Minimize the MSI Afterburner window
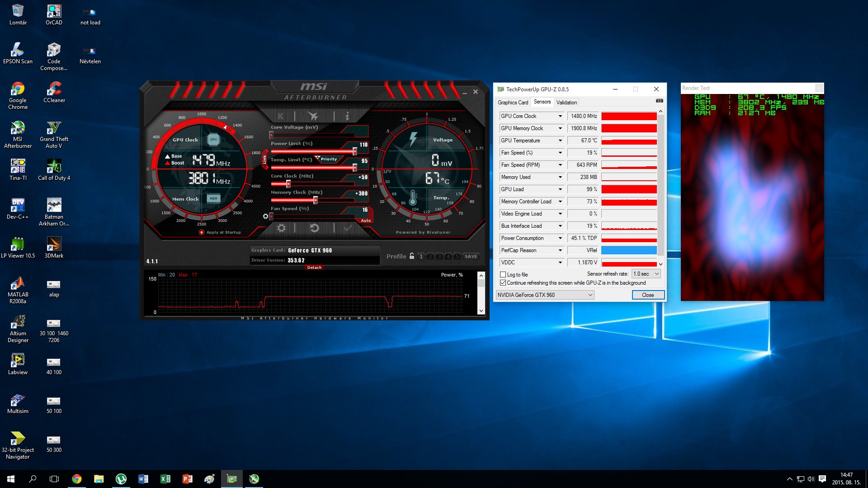 [x=464, y=92]
